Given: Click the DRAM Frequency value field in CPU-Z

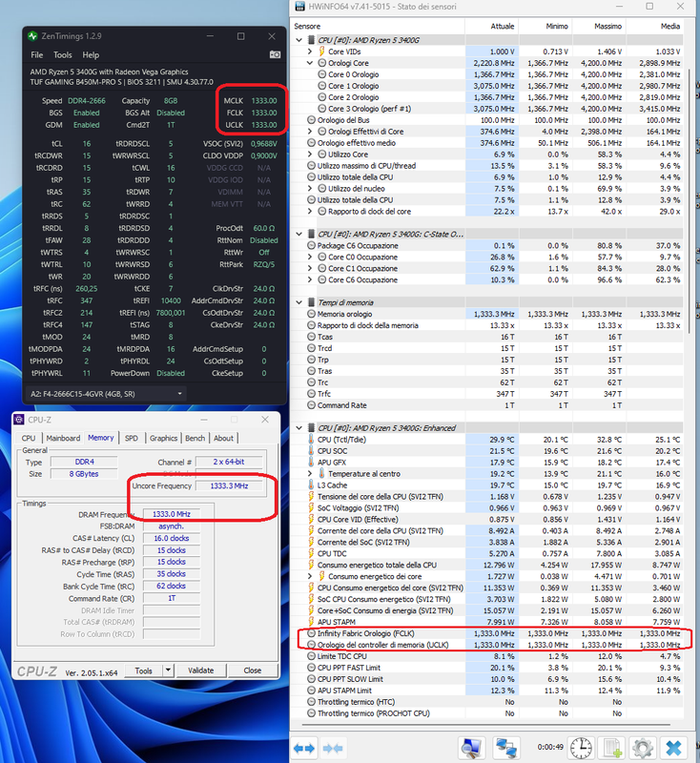Looking at the screenshot, I should point(172,514).
